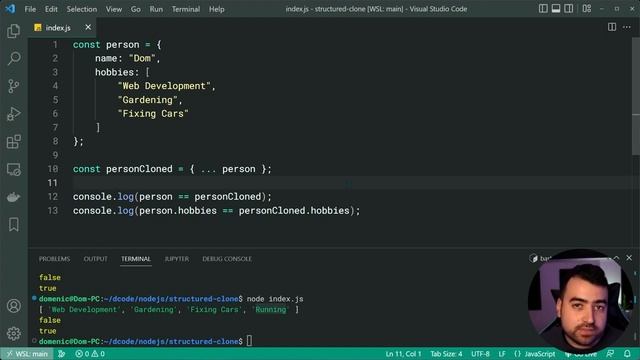
Task: Open the Docker view in activity bar
Action: [x=13, y=197]
